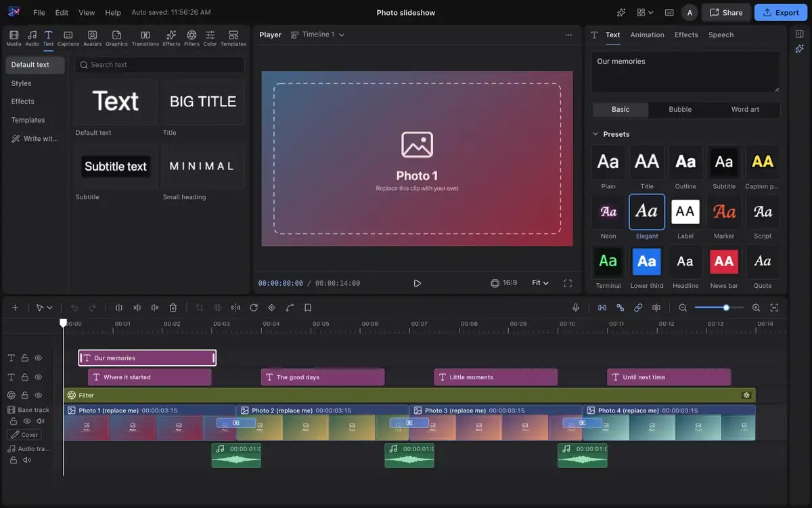Open the Captions panel icon
The width and height of the screenshot is (812, 508).
tap(68, 38)
